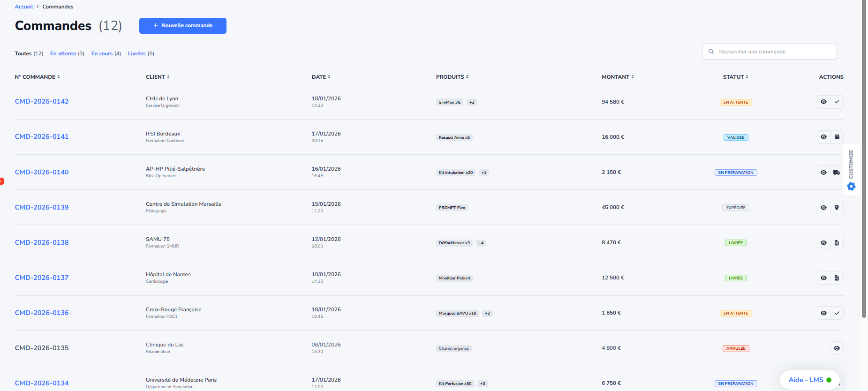Click the box icon for order CMD-2026-0141
This screenshot has height=391, width=868.
click(837, 137)
